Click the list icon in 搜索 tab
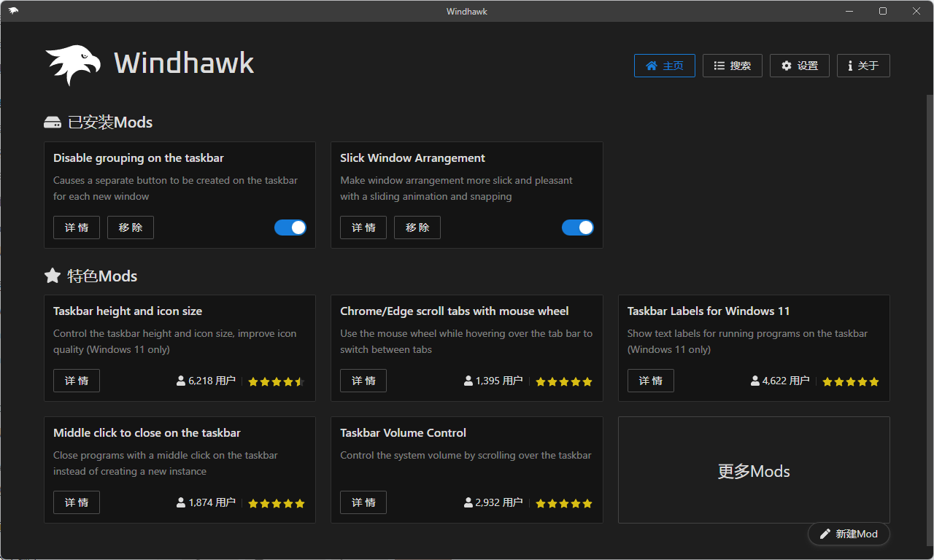Image resolution: width=934 pixels, height=560 pixels. pyautogui.click(x=719, y=66)
